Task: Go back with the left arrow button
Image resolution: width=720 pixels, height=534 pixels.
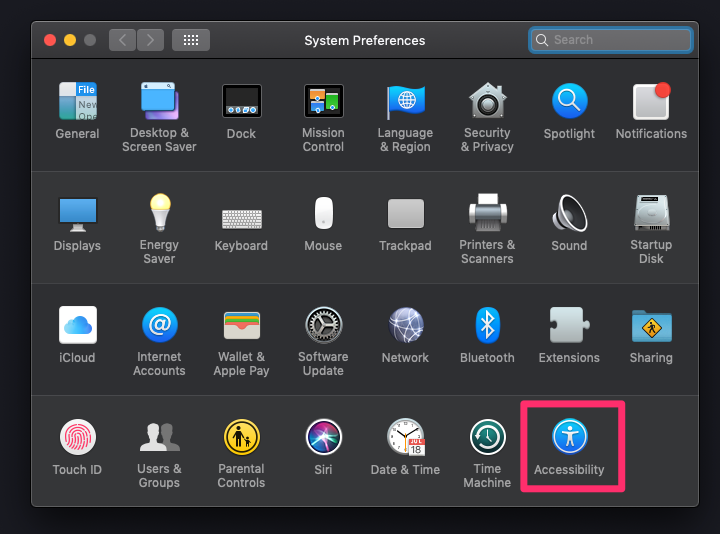Action: (x=123, y=40)
